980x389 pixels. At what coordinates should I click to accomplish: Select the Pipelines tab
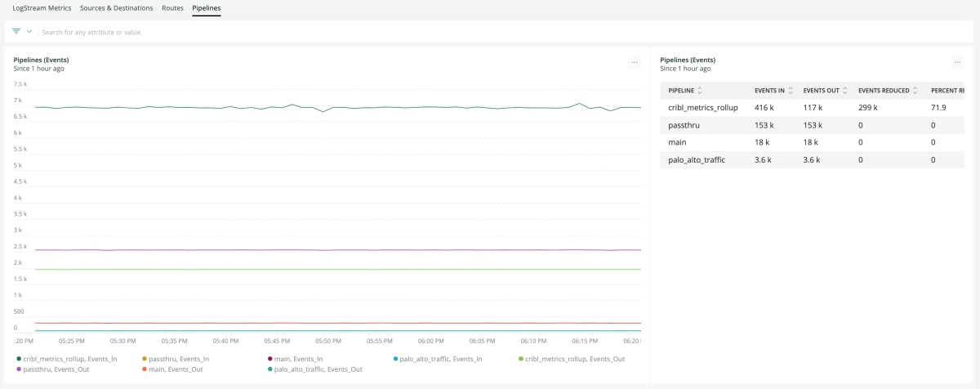[206, 8]
